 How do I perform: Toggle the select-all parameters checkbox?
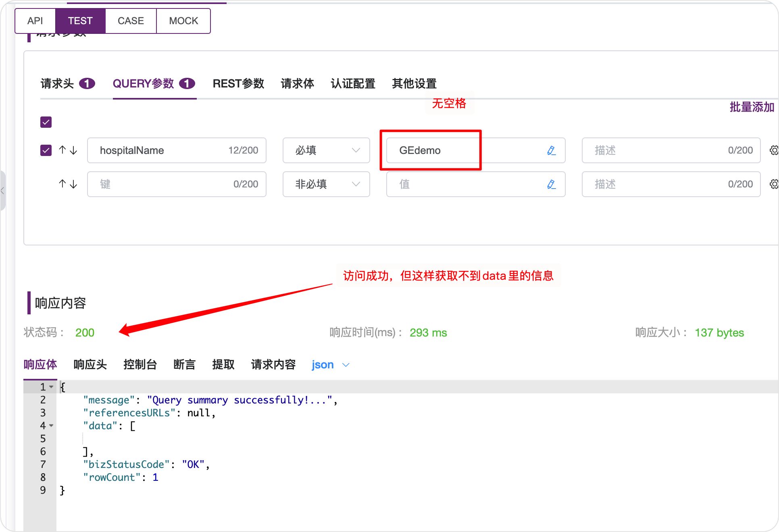click(46, 122)
